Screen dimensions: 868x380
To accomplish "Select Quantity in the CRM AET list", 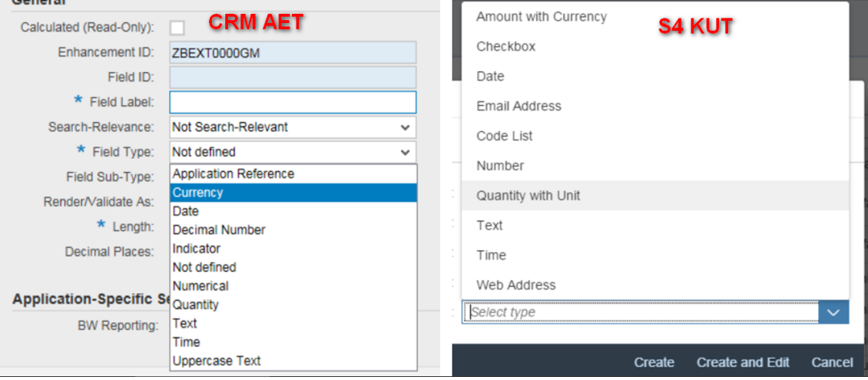I will (293, 305).
